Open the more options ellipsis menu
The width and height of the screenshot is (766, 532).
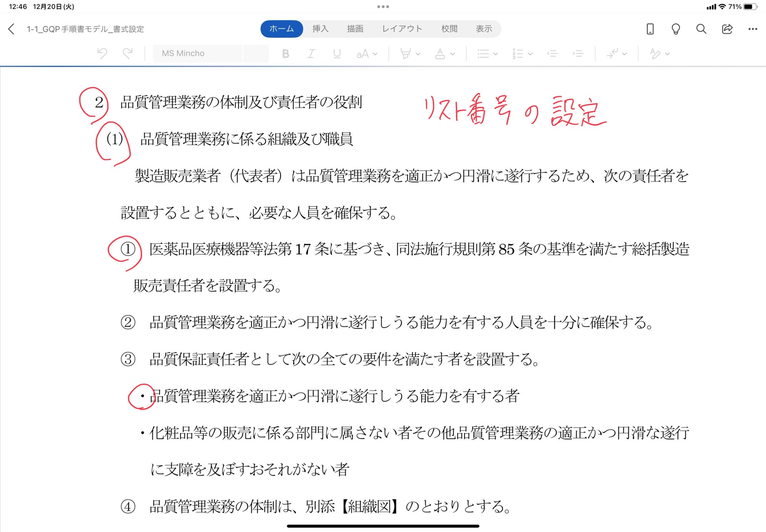point(753,29)
